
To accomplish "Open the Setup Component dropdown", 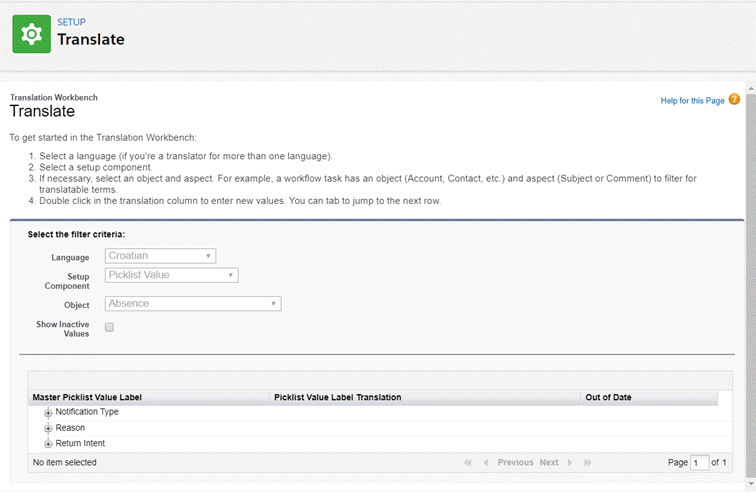I will coord(171,275).
